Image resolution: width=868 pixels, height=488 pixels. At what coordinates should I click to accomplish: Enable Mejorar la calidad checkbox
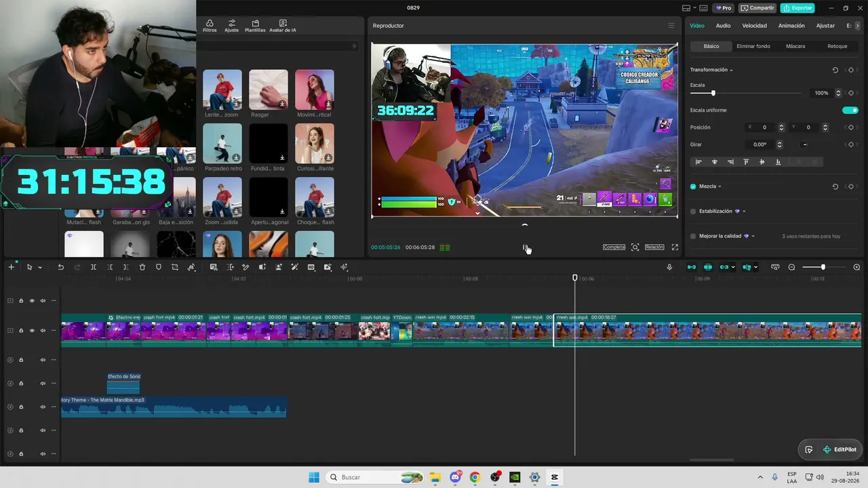point(693,236)
